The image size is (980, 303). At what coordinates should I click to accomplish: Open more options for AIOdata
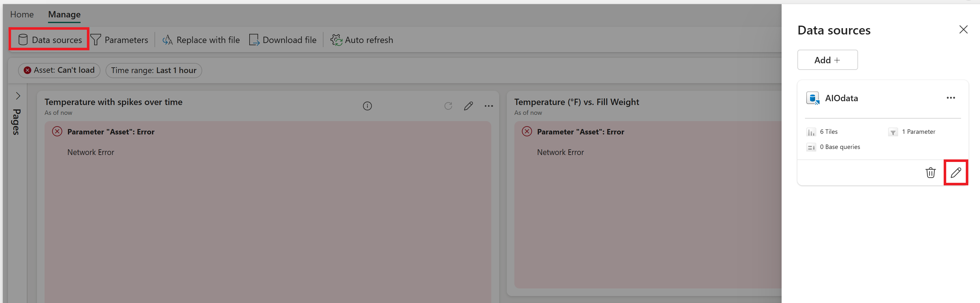tap(951, 98)
